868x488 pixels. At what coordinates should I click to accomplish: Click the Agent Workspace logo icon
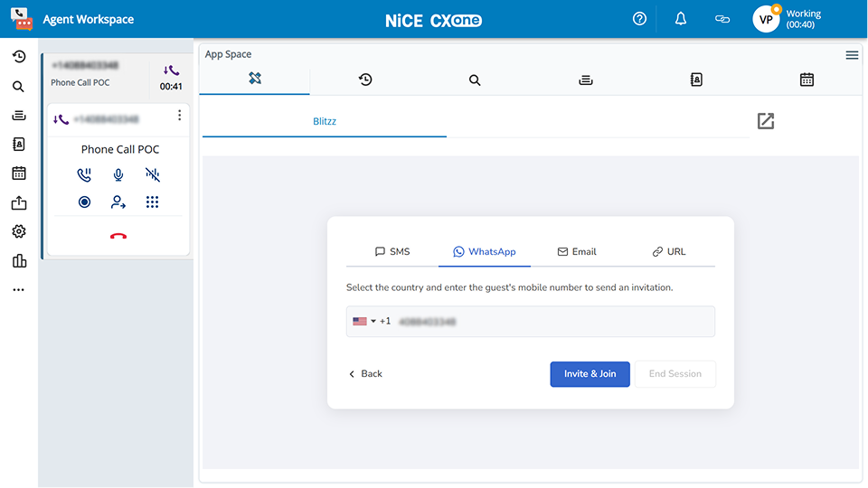point(22,19)
